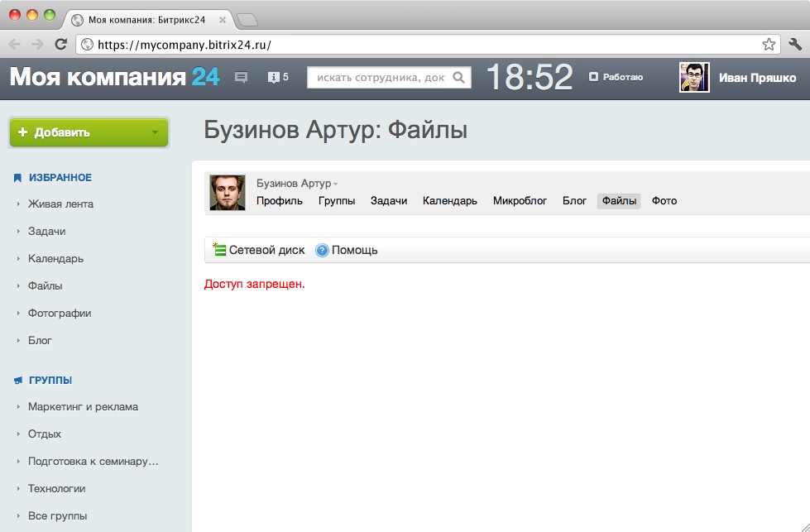Open Все группы link in sidebar
Image resolution: width=810 pixels, height=532 pixels.
tap(57, 516)
